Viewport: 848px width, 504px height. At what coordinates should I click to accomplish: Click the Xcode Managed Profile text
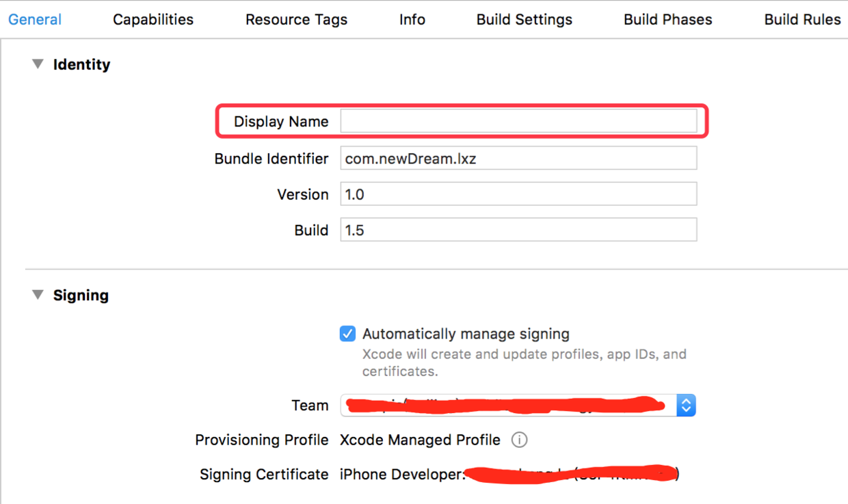(420, 440)
